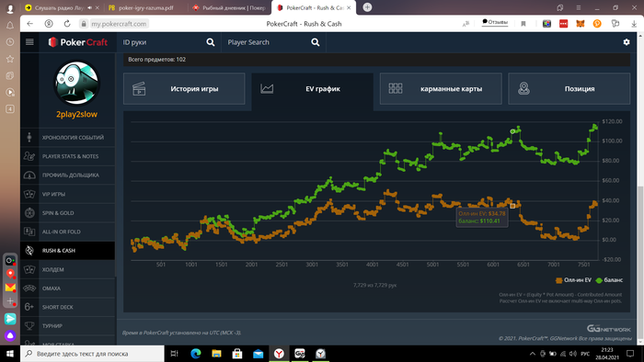The height and width of the screenshot is (362, 644).
Task: Open Windows Start menu
Action: point(10,354)
